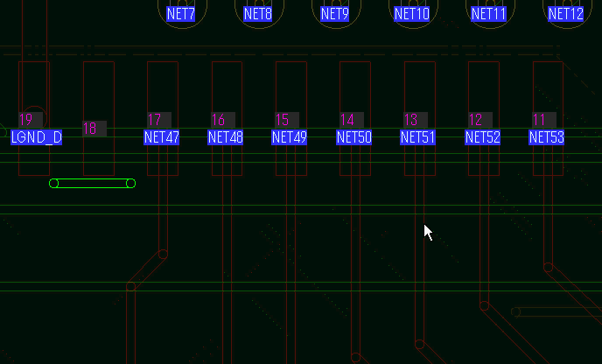The image size is (602, 364).
Task: Select the NET51 pad label
Action: [x=417, y=137]
